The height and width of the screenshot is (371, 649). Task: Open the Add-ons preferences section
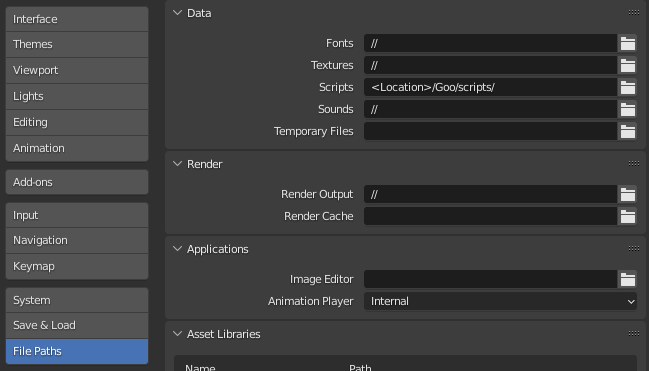tap(77, 182)
